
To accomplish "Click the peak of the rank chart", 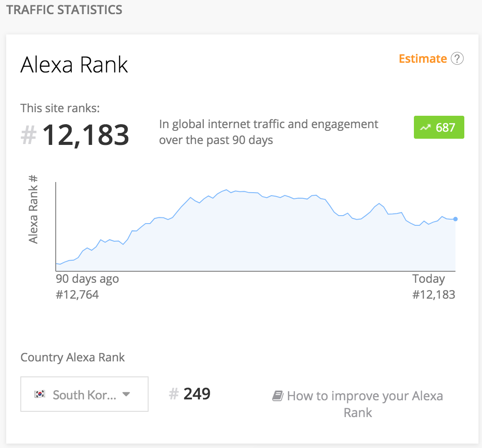I will 226,190.
